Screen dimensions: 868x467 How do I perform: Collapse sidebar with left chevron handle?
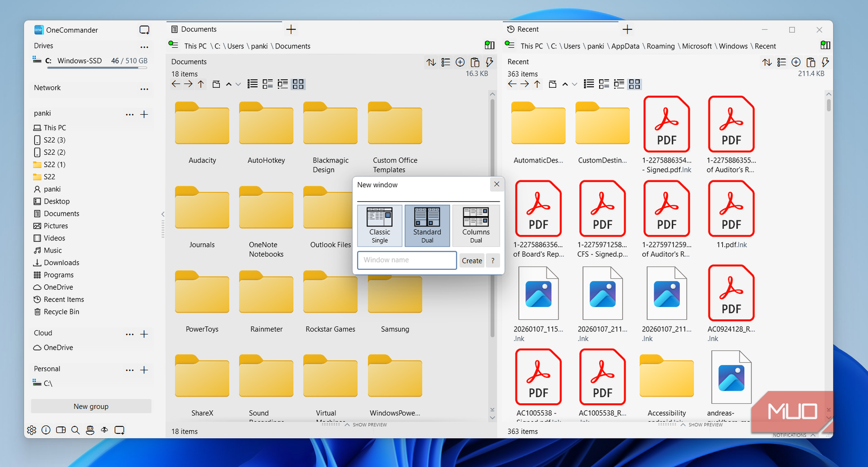tap(163, 214)
